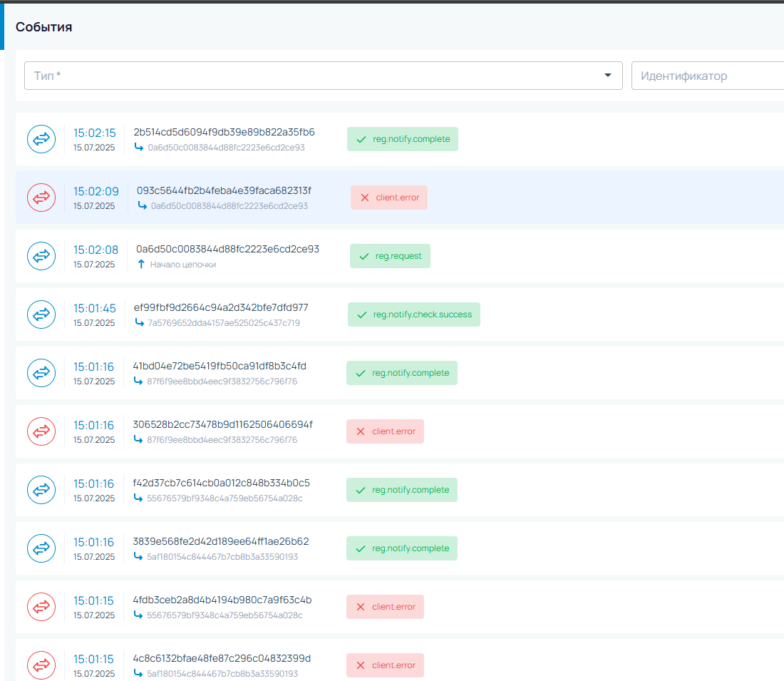The width and height of the screenshot is (784, 681).
Task: Click reg.notify.complete badge beside 41bd04e72be5419fb50ca91df8b3c4fd
Action: (402, 373)
